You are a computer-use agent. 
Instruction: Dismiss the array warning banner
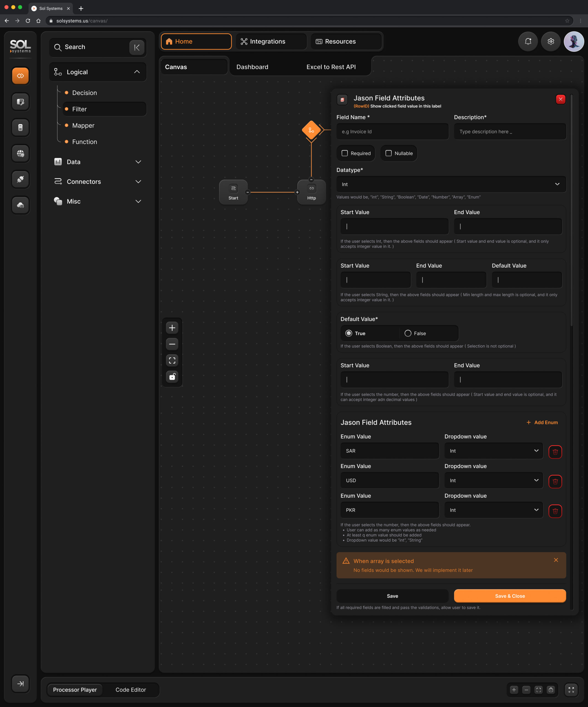(556, 560)
